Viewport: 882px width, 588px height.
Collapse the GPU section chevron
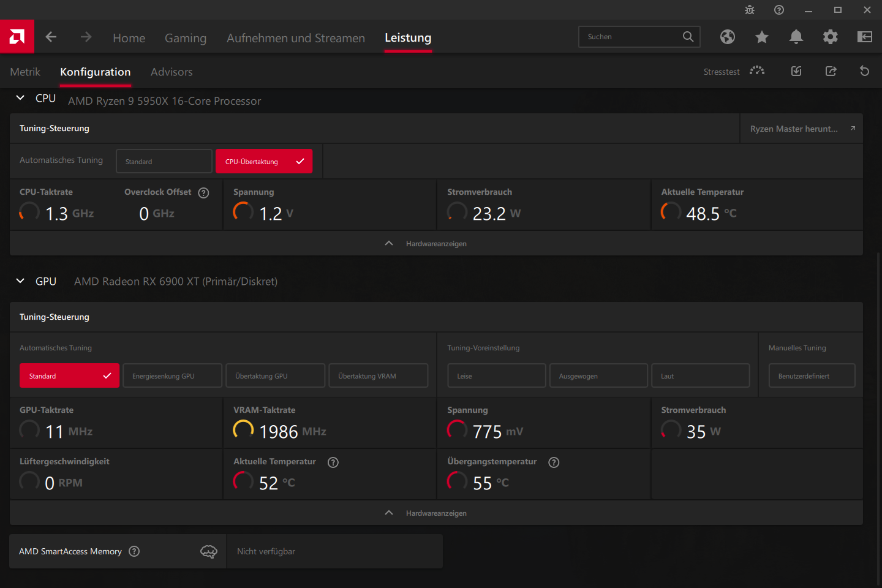[20, 281]
